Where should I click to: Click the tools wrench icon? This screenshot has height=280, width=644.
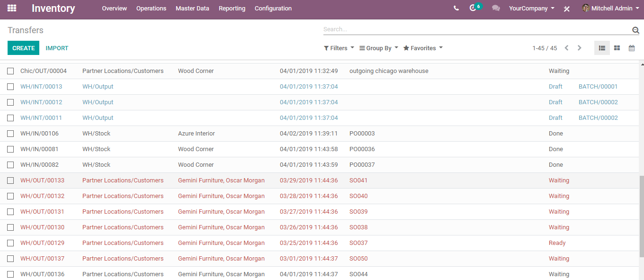pos(566,8)
